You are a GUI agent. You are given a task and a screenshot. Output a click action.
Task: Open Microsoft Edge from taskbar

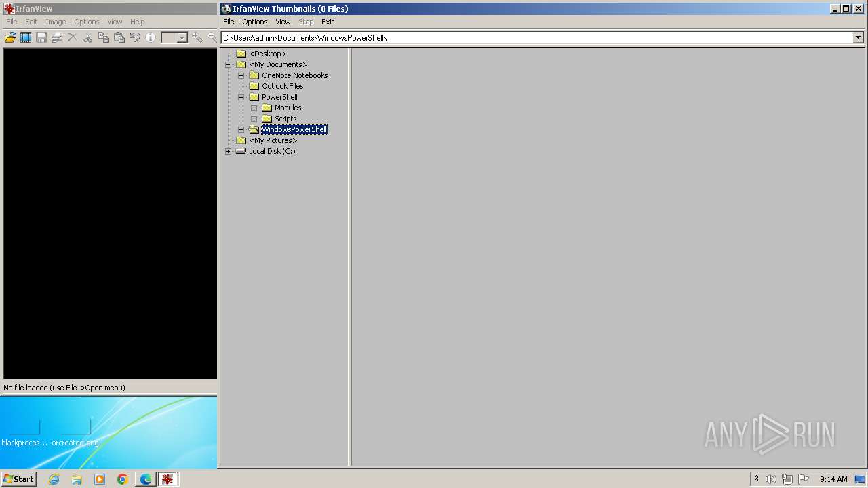[x=146, y=479]
